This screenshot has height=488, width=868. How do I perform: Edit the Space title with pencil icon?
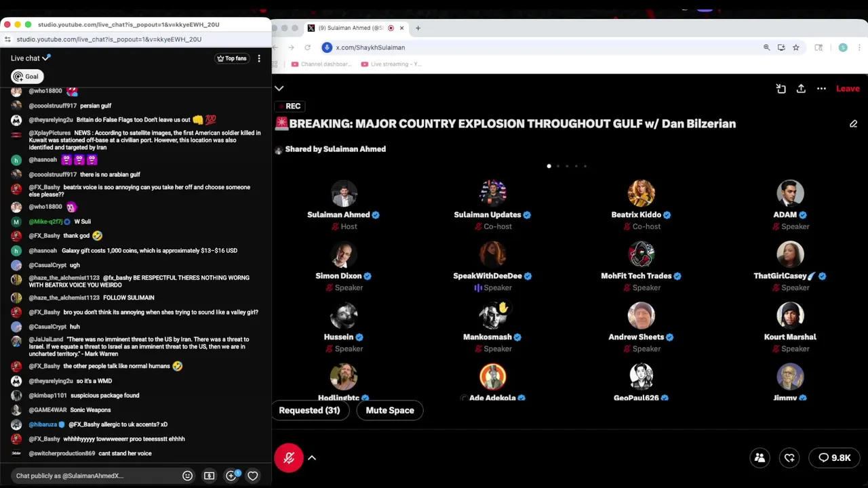tap(853, 124)
